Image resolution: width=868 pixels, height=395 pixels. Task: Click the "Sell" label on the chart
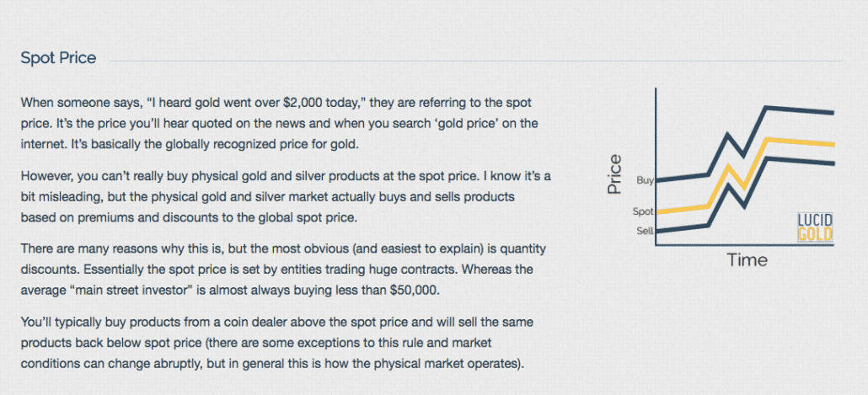pos(645,231)
